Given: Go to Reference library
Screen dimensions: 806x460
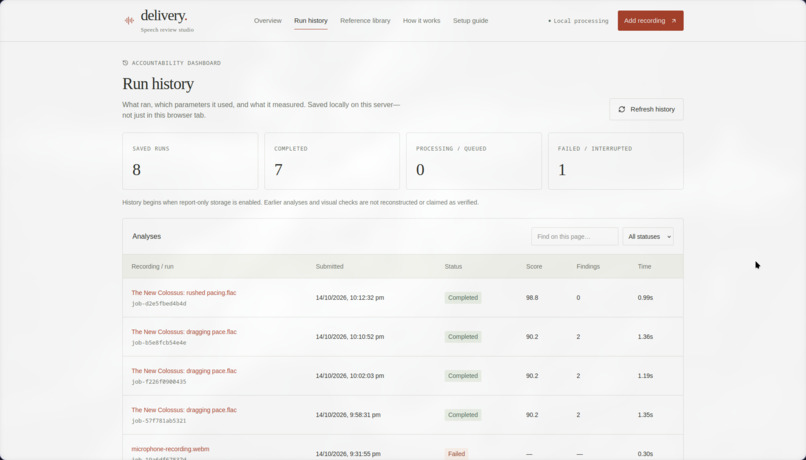Looking at the screenshot, I should 365,21.
